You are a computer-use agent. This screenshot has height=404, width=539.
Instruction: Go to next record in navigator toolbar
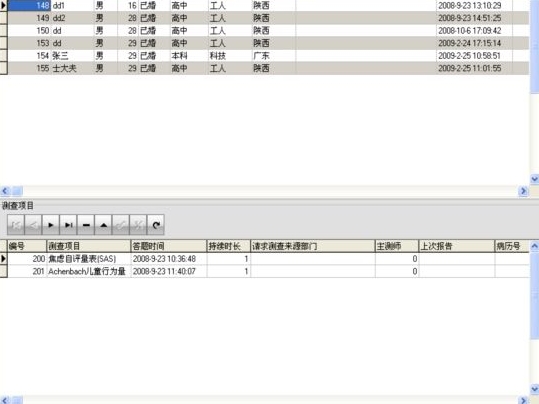(51, 225)
